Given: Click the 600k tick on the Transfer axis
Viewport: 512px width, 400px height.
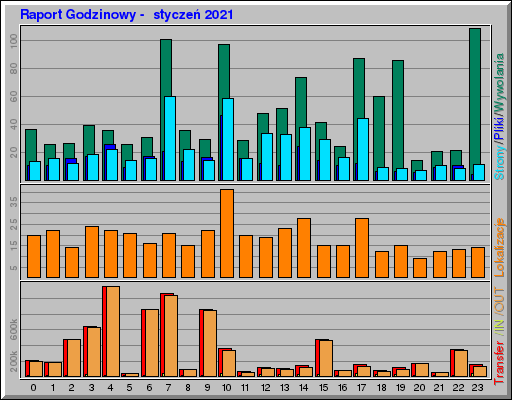Looking at the screenshot, I should pyautogui.click(x=14, y=329).
